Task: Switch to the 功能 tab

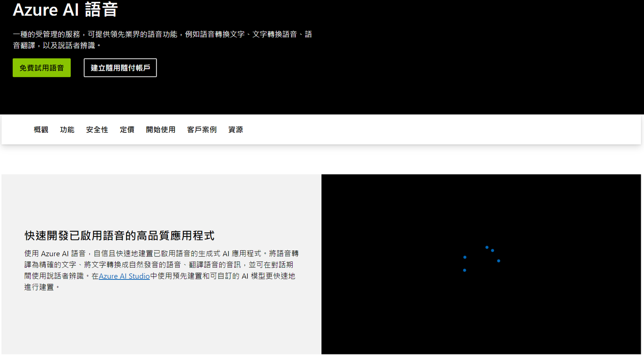Action: pos(67,130)
